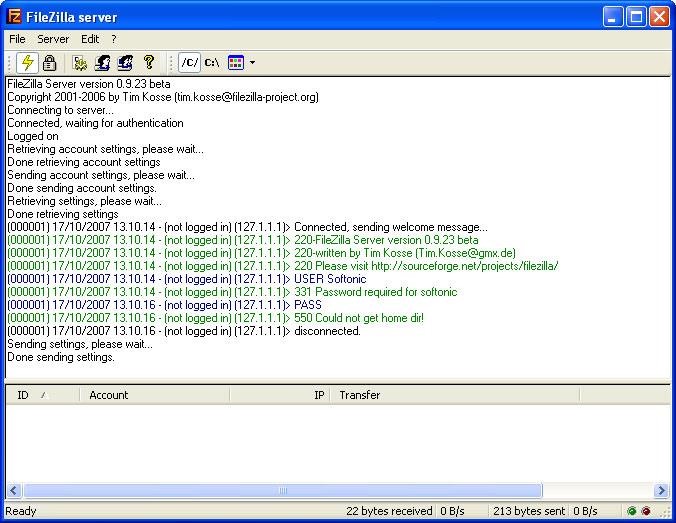676x523 pixels.
Task: Open the Groups editor icon
Action: (125, 62)
